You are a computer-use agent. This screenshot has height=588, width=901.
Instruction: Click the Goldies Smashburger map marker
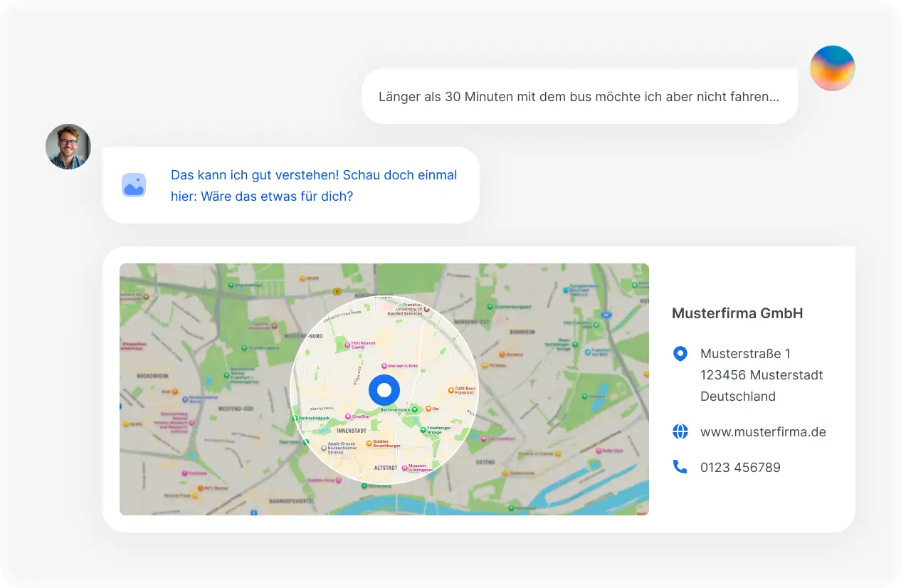369,442
